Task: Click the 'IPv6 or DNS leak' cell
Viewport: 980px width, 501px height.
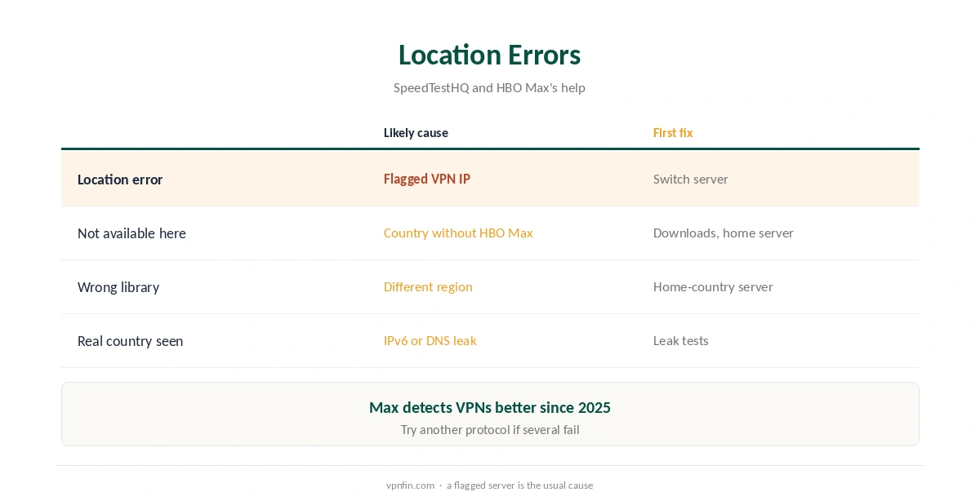Action: 430,340
